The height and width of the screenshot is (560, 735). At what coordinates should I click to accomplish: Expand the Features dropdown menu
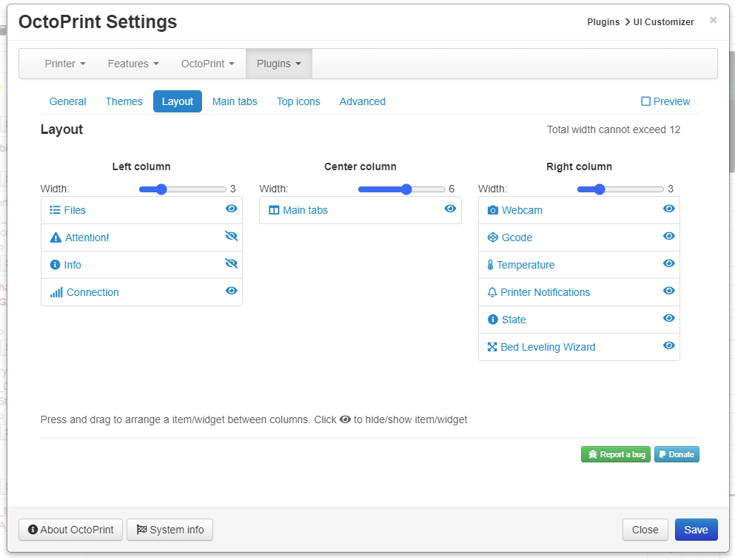(x=133, y=64)
